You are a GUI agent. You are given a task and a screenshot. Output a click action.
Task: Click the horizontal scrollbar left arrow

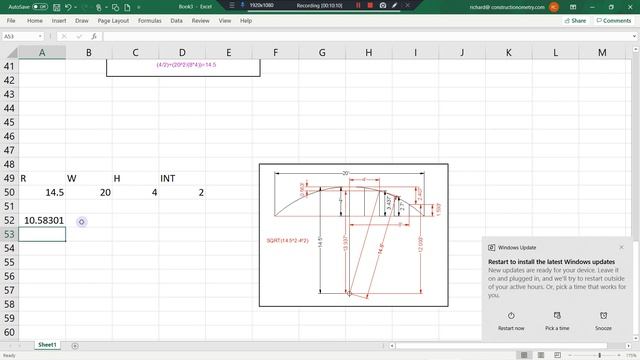tap(392, 346)
